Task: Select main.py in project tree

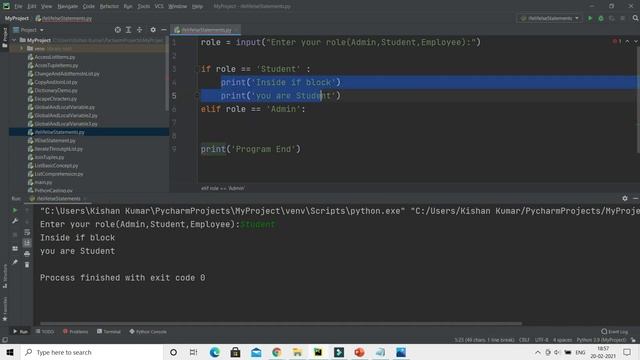Action: click(43, 182)
